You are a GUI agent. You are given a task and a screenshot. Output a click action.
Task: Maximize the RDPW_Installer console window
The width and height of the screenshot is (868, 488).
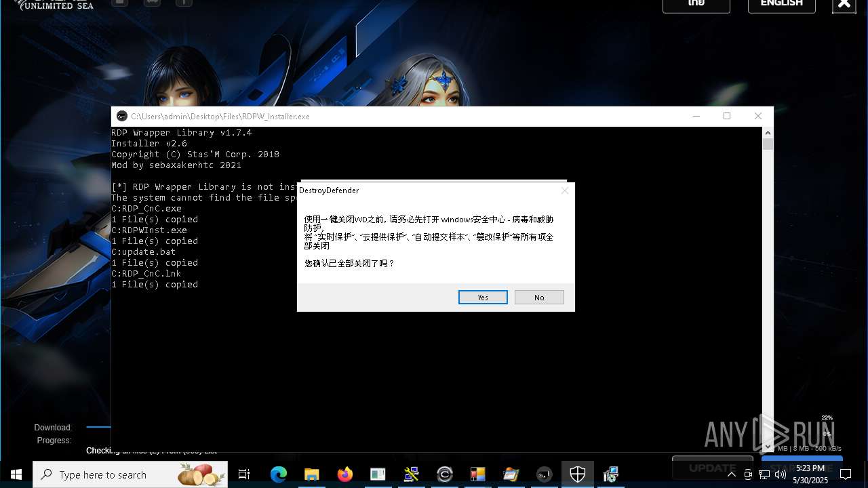point(727,116)
